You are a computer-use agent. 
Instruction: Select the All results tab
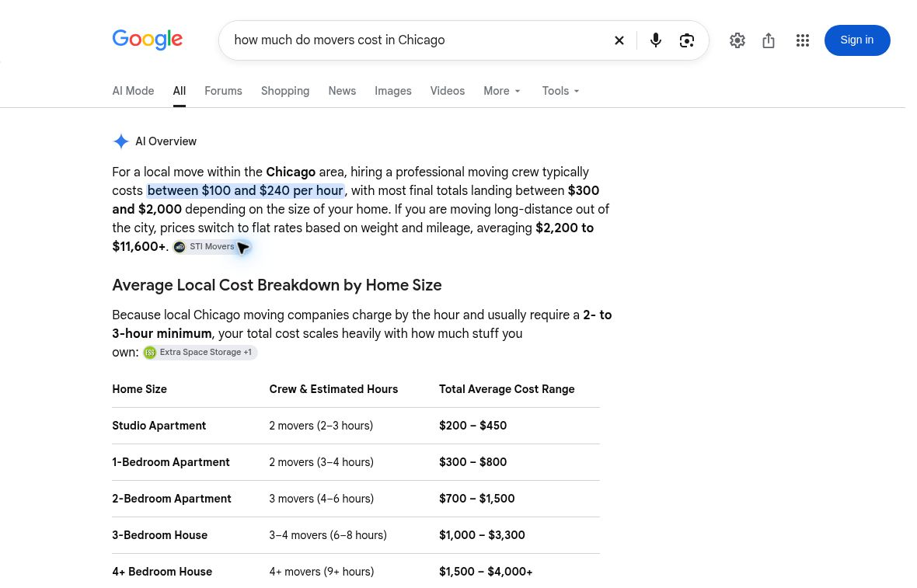tap(181, 92)
